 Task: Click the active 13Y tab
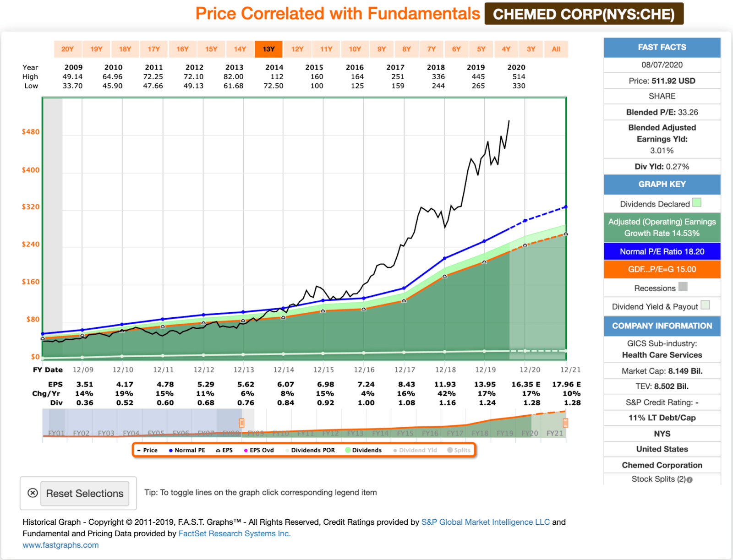[x=269, y=49]
